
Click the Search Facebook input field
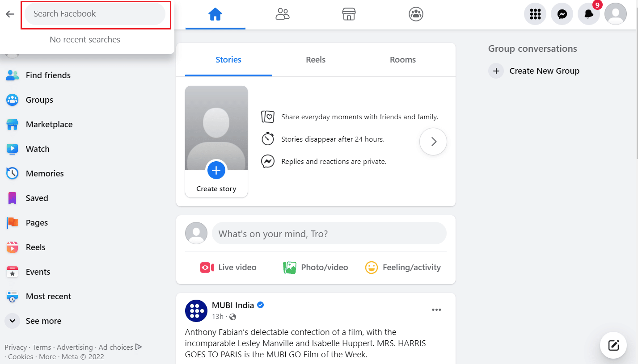(x=95, y=14)
